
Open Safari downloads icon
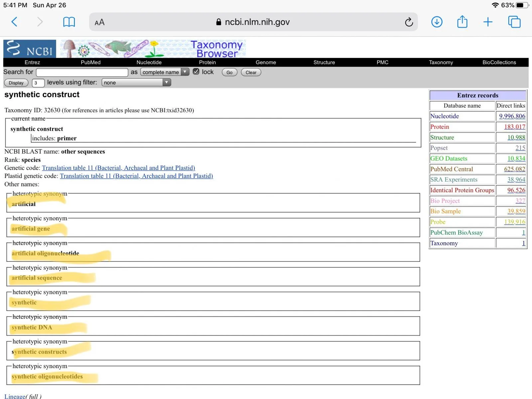click(x=437, y=22)
